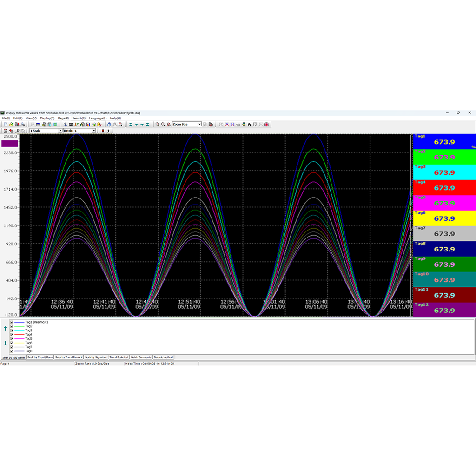Select the Zoom In magnifier tool

157,124
